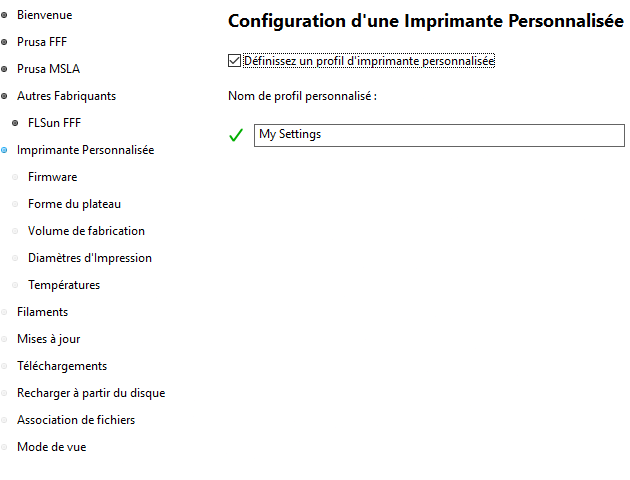
Task: Click the bullet icon beside Bienvenue
Action: (4, 15)
